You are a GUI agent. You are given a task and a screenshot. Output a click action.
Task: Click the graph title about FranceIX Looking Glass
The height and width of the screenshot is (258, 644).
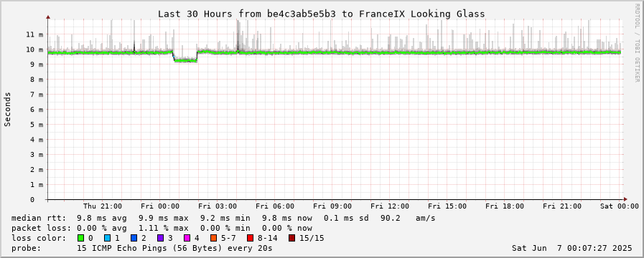[322, 14]
